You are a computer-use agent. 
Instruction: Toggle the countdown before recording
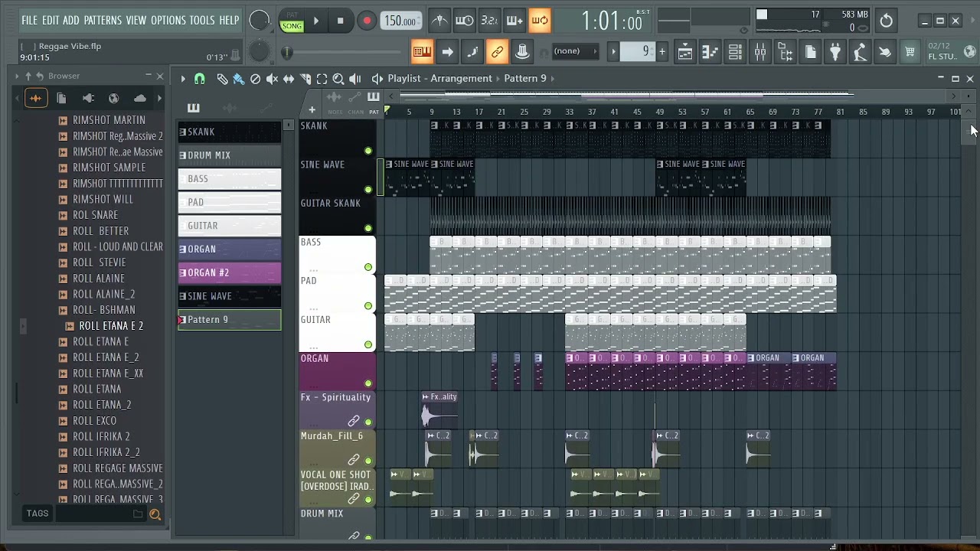[x=489, y=21]
